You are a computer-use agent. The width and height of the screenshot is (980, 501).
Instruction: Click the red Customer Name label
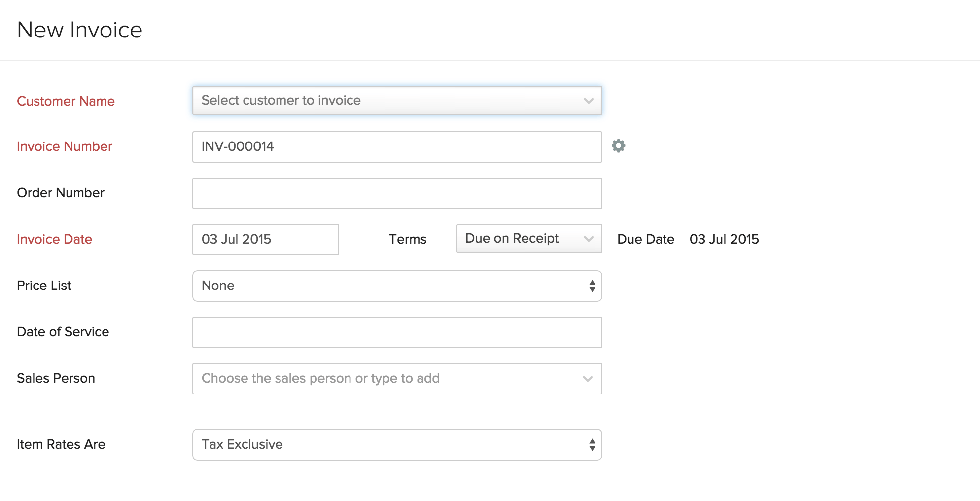click(x=66, y=101)
